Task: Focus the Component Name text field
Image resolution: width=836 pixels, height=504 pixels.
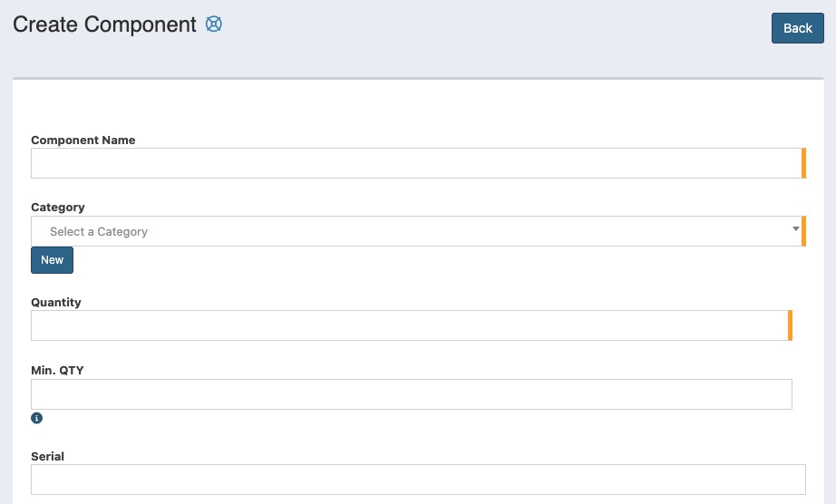Action: tap(415, 163)
